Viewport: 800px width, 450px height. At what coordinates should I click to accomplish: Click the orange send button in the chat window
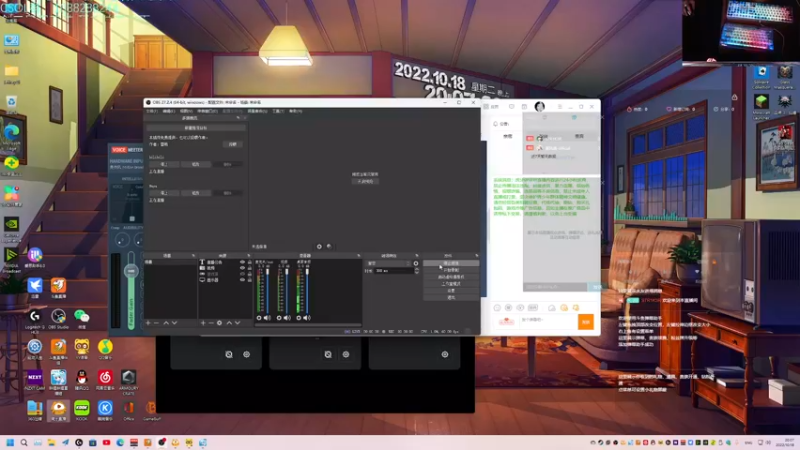tap(586, 322)
